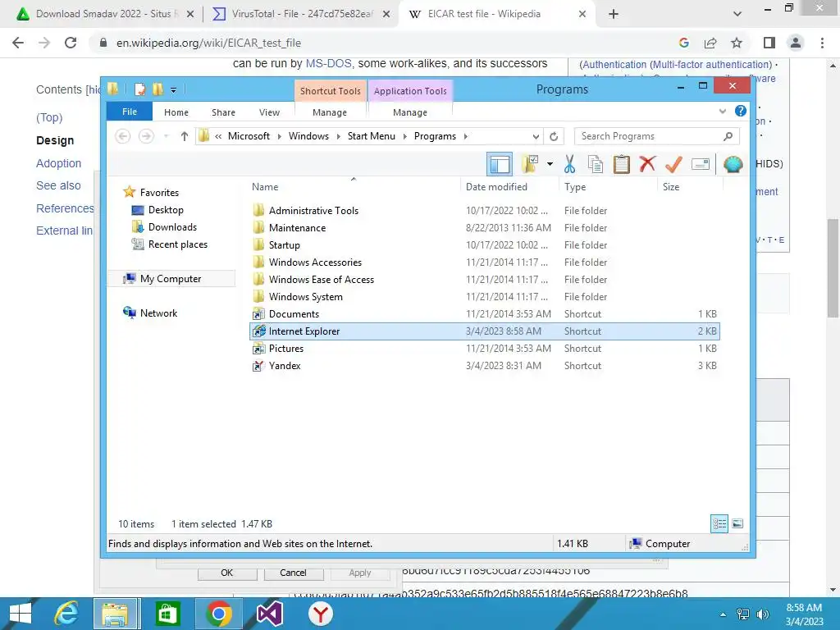
Task: Go up one folder level with up arrow
Action: click(x=185, y=136)
